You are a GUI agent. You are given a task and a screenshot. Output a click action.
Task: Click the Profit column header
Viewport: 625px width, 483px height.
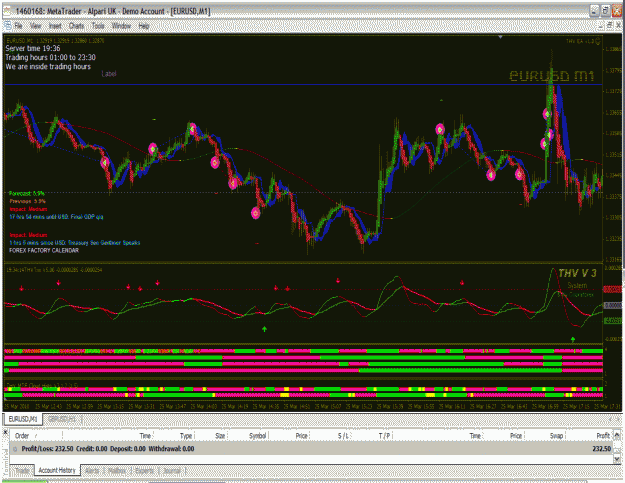(x=603, y=436)
